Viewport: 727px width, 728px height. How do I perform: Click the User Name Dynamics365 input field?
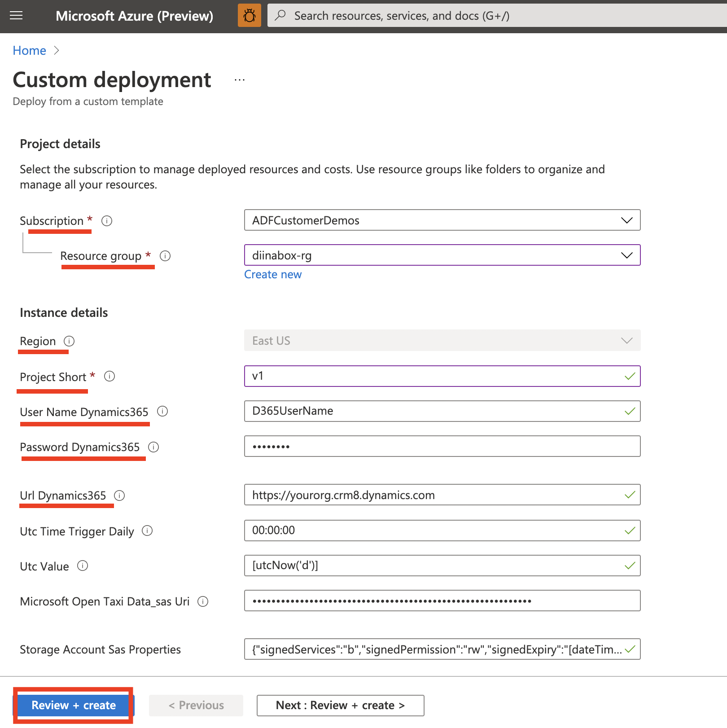click(442, 411)
